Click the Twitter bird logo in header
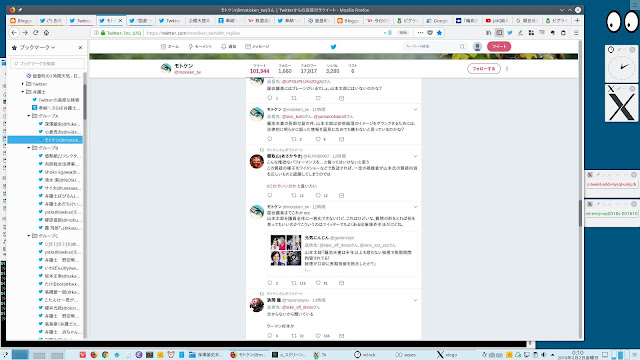640x360 pixels. (333, 47)
